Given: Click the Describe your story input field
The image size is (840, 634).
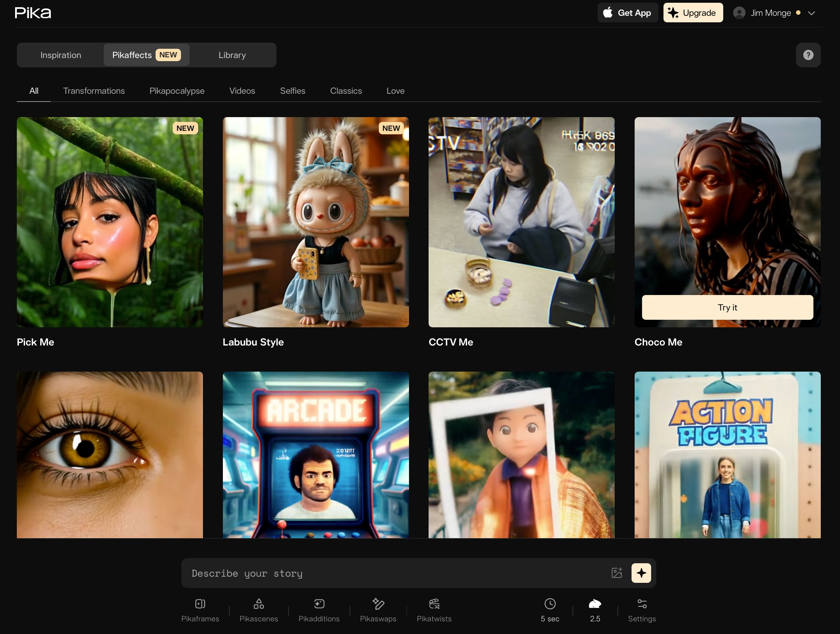Looking at the screenshot, I should (x=395, y=573).
